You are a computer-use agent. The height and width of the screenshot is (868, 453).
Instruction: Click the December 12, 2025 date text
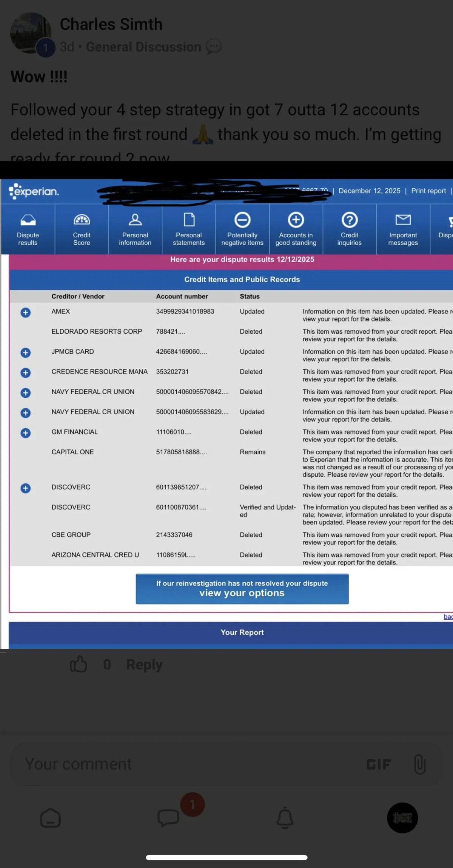[369, 191]
